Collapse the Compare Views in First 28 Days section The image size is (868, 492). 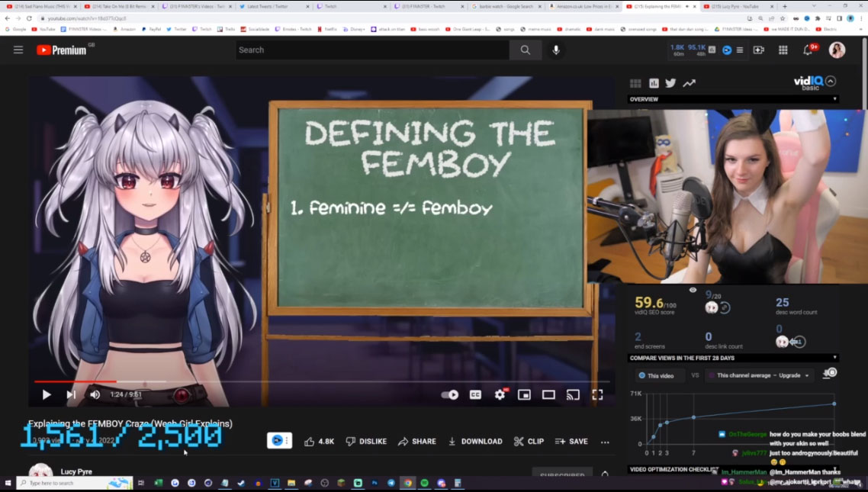point(834,358)
